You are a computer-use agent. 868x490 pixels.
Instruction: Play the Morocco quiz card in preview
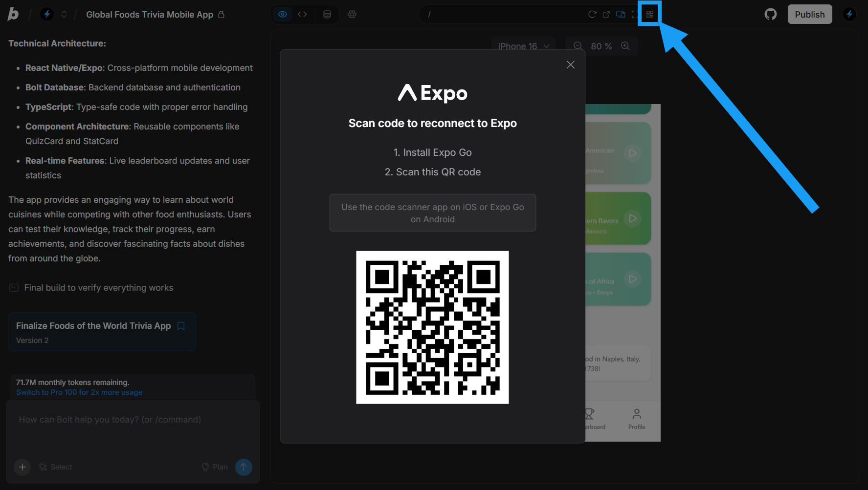[633, 218]
